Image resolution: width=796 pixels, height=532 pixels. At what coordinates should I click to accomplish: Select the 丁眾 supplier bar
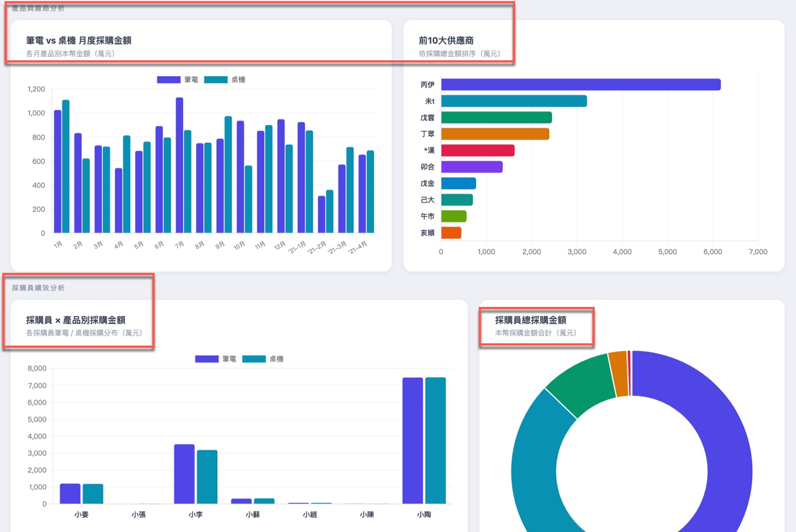click(x=495, y=134)
